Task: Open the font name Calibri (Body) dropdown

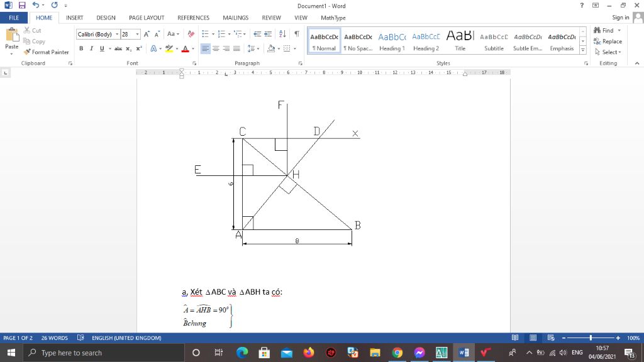Action: coord(117,35)
